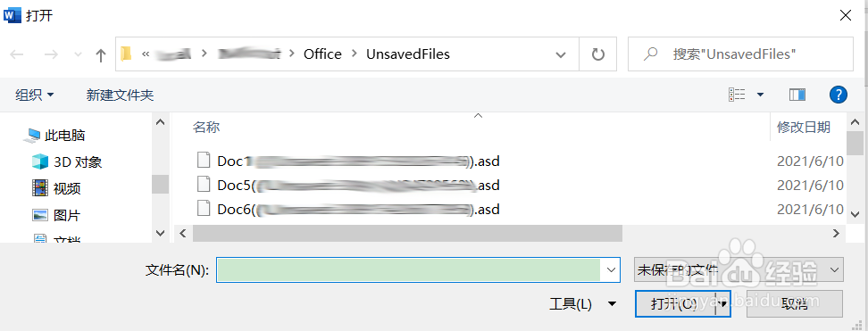Select the 3D 对象 folder
The height and width of the screenshot is (331, 868).
[x=66, y=161]
